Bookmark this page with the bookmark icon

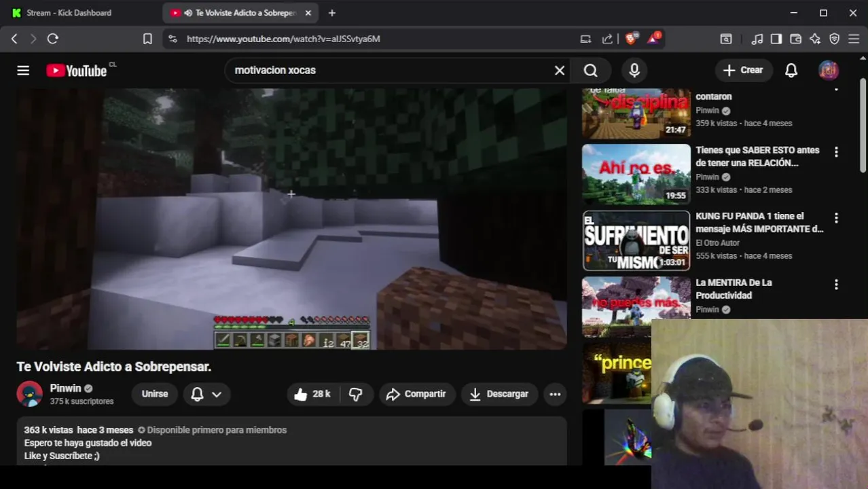pyautogui.click(x=147, y=39)
